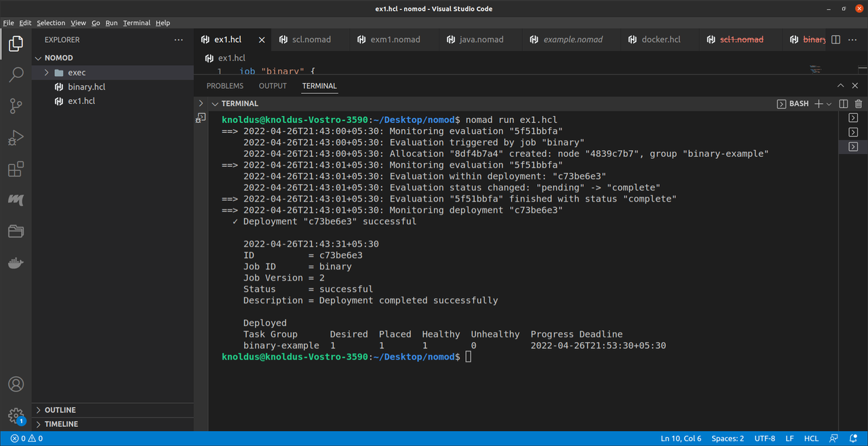The height and width of the screenshot is (446, 868).
Task: Switch to the docker.hcl editor tab
Action: 660,39
